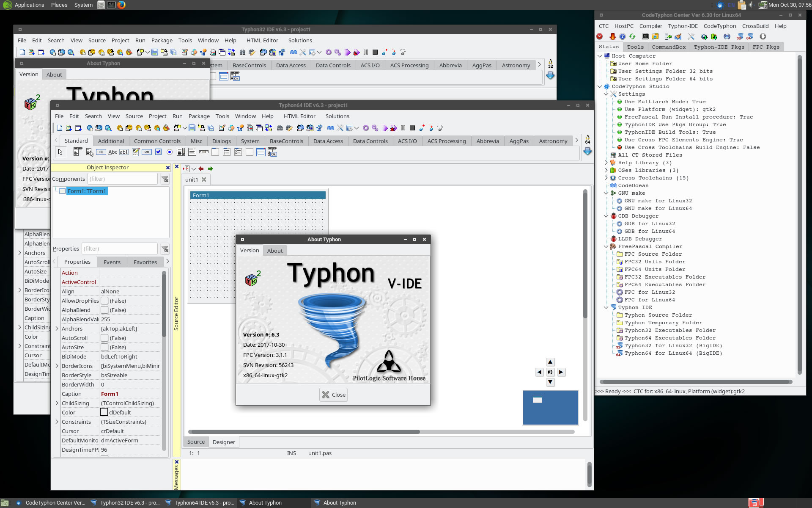Open the terminal icon in CodeTyphon Center
The image size is (812, 508).
click(645, 36)
